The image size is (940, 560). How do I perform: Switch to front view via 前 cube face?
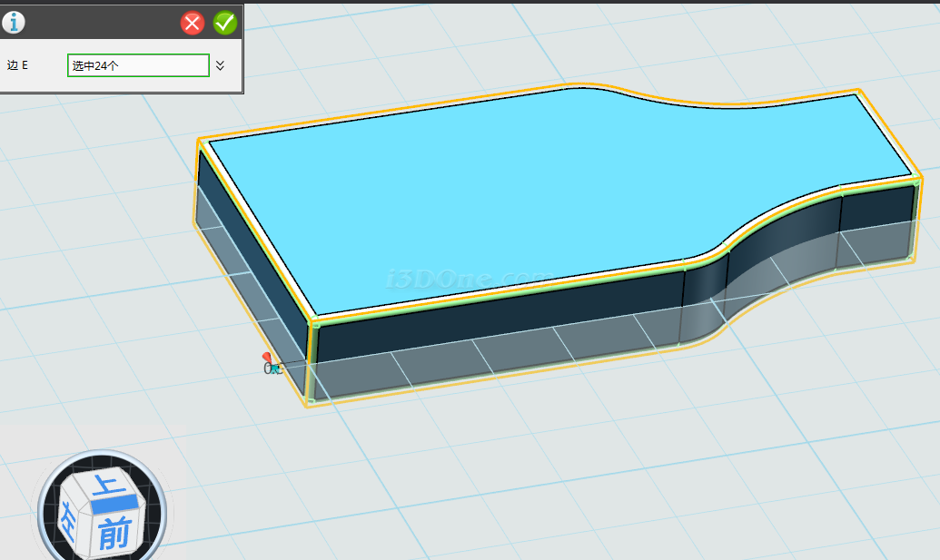[x=114, y=533]
